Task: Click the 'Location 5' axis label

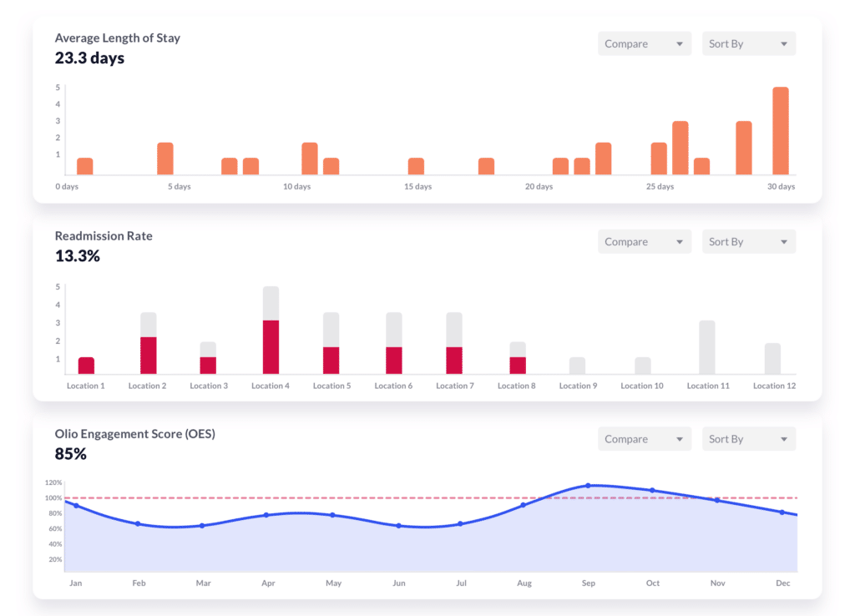Action: [332, 386]
